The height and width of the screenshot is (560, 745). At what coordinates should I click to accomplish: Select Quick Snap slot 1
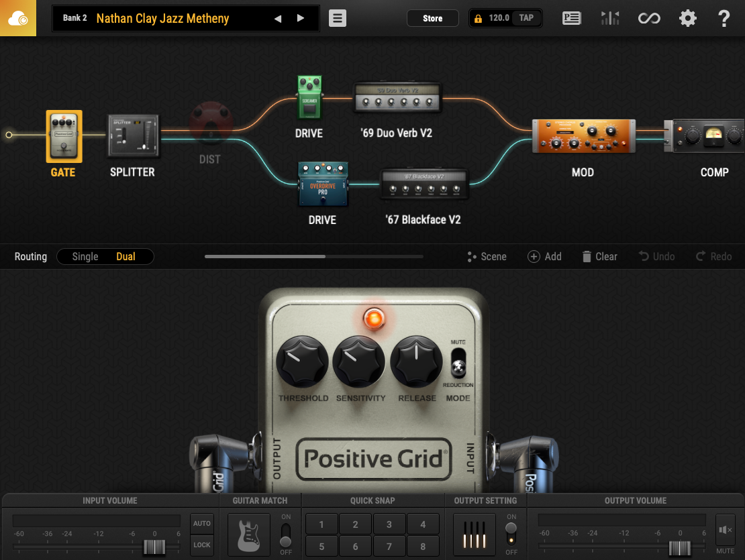(321, 524)
